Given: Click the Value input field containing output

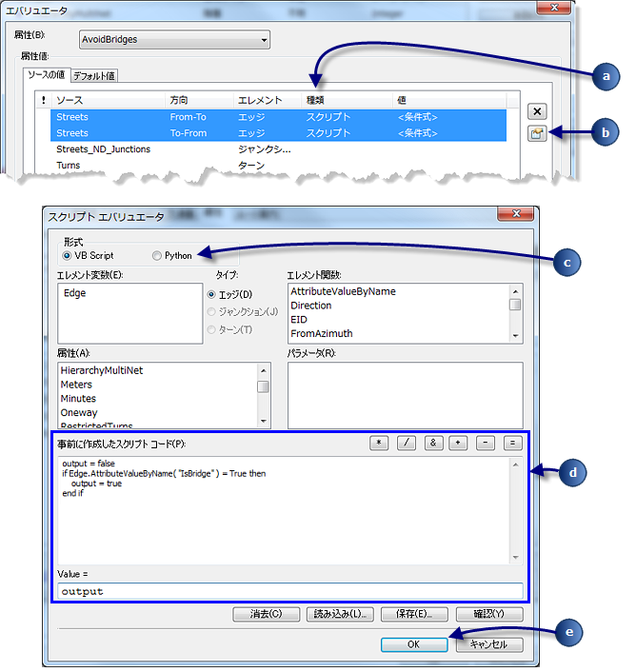Looking at the screenshot, I should tap(286, 591).
